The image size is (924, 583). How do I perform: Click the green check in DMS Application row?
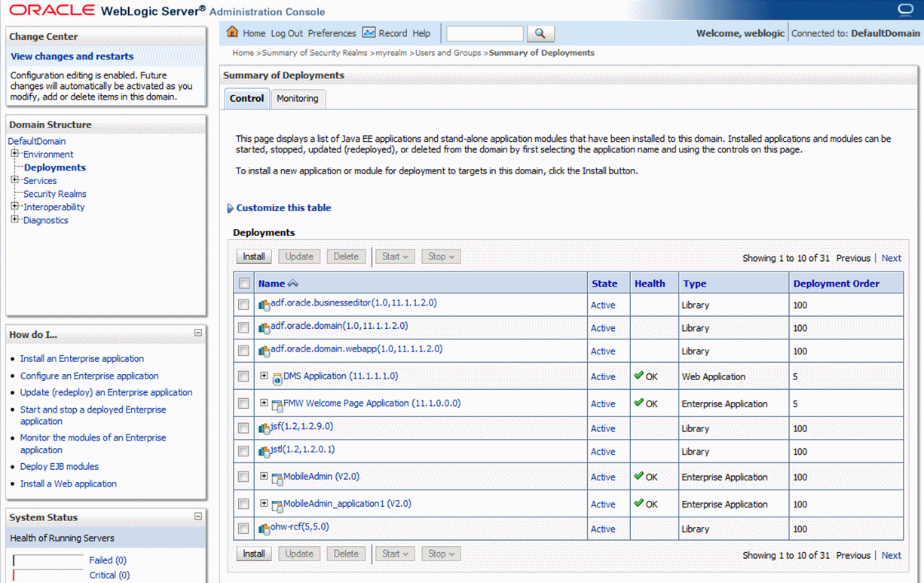click(639, 376)
